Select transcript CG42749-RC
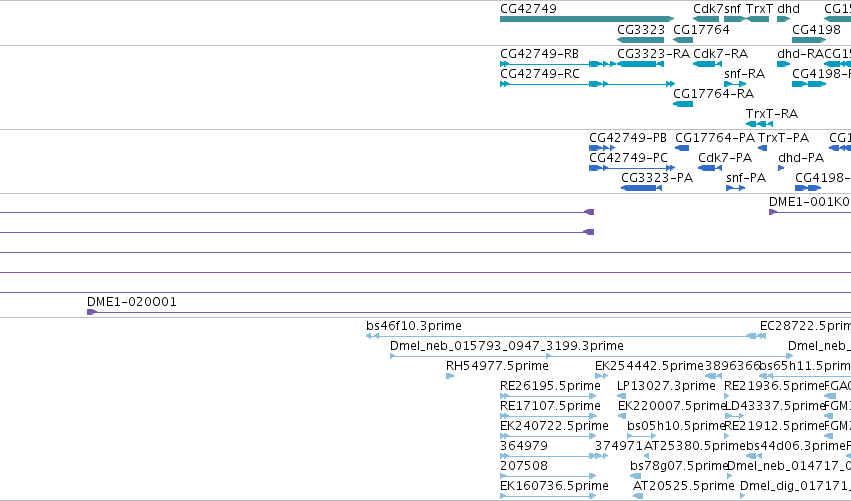851x501 pixels. pos(587,84)
